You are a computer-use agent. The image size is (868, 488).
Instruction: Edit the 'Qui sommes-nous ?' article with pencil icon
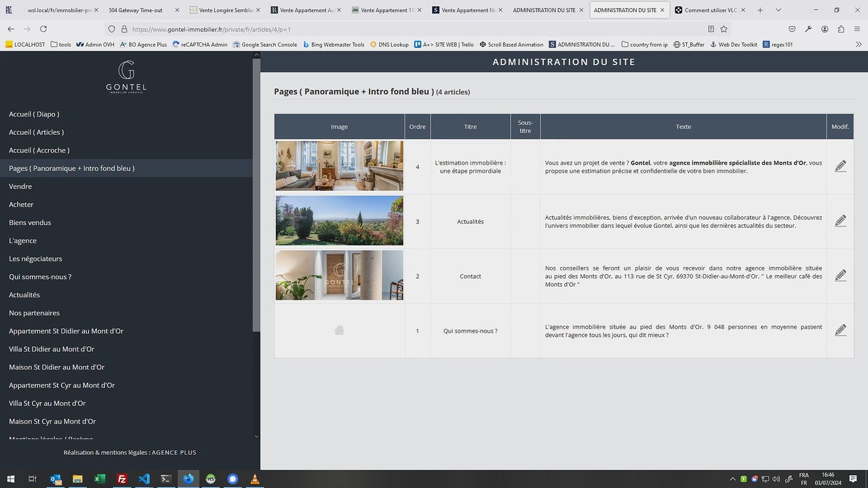tap(840, 330)
